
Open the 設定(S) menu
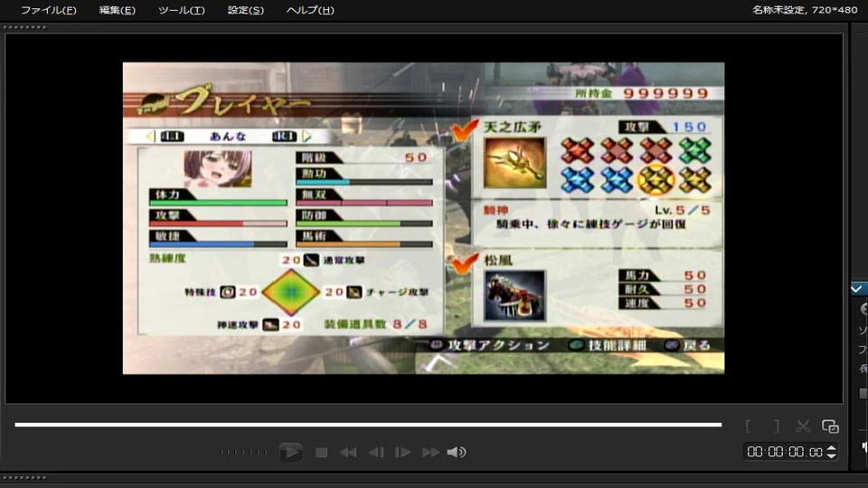click(246, 10)
